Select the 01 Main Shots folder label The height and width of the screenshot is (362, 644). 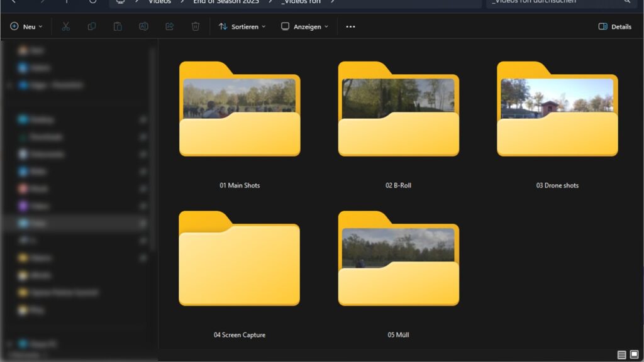240,185
